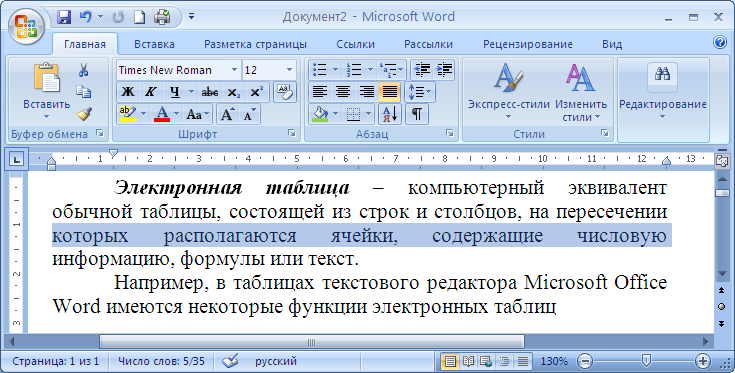Viewport: 735px width, 373px height.
Task: Click zoom in plus button
Action: point(702,361)
